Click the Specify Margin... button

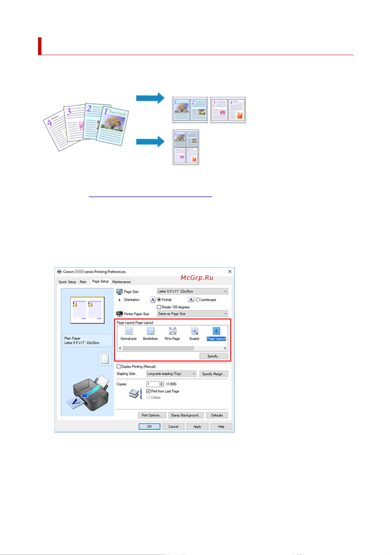[213, 374]
